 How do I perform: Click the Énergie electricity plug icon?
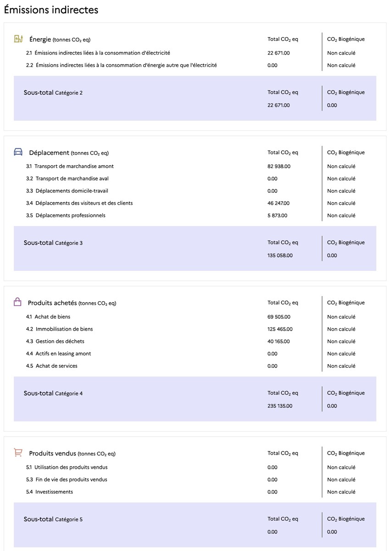tap(18, 39)
